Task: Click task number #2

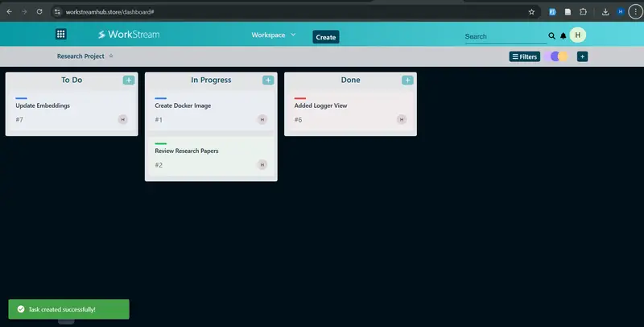Action: point(159,165)
